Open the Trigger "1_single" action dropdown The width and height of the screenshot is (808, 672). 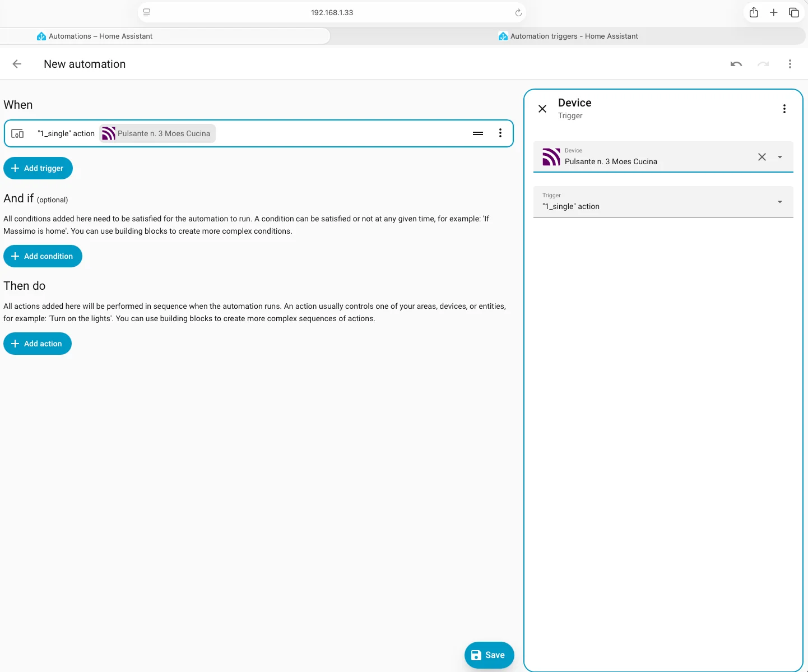click(663, 202)
